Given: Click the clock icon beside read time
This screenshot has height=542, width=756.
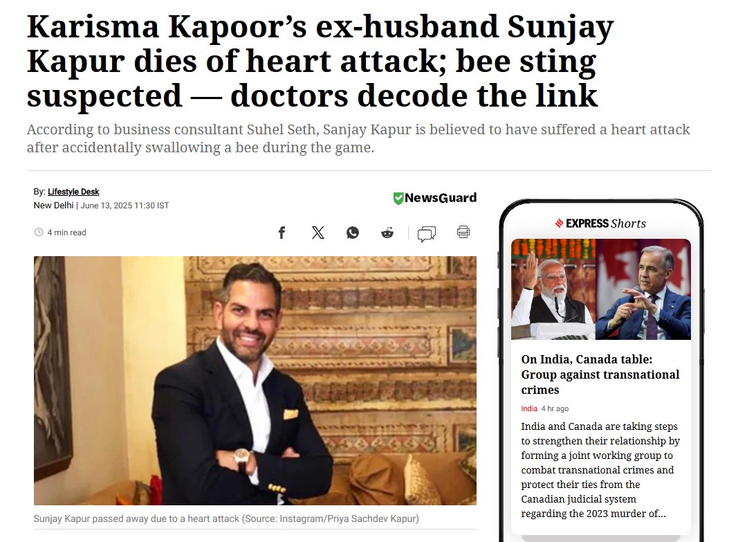Looking at the screenshot, I should [x=39, y=232].
